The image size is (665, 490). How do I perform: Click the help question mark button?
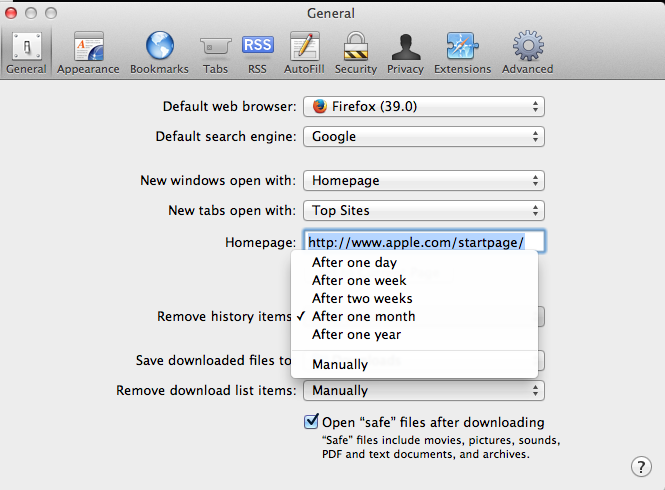[641, 467]
